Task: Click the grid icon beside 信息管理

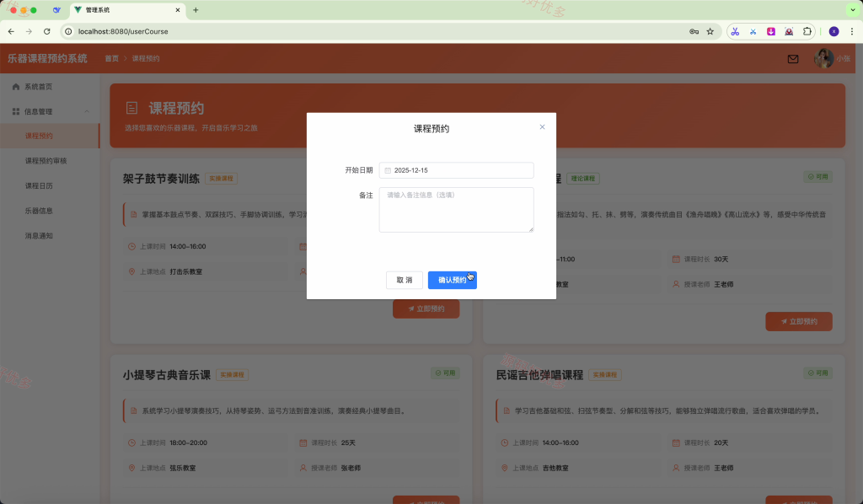Action: tap(16, 112)
